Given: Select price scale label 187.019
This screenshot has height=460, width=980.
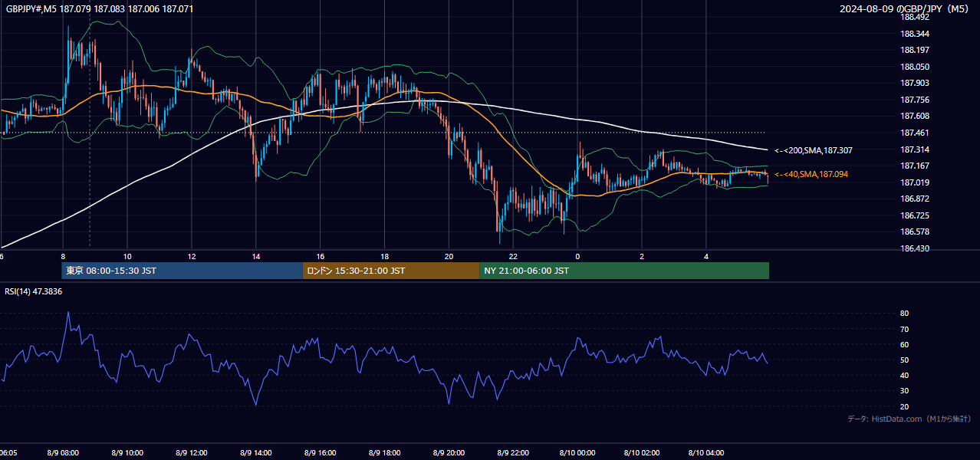Looking at the screenshot, I should pyautogui.click(x=915, y=182).
